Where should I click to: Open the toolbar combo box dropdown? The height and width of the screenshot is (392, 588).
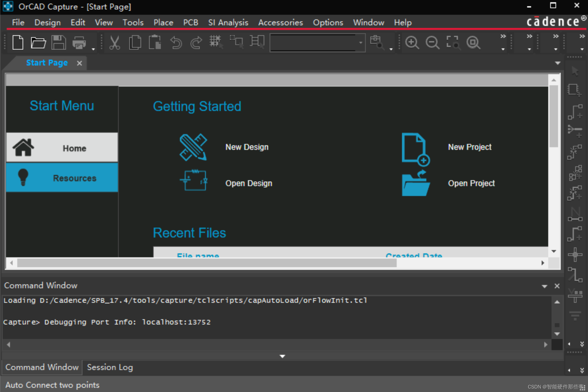tap(360, 42)
